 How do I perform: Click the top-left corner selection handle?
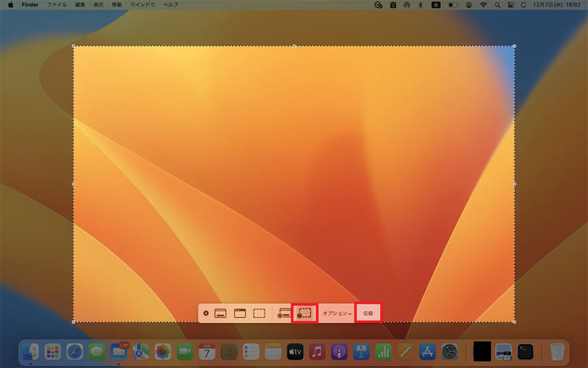(73, 46)
